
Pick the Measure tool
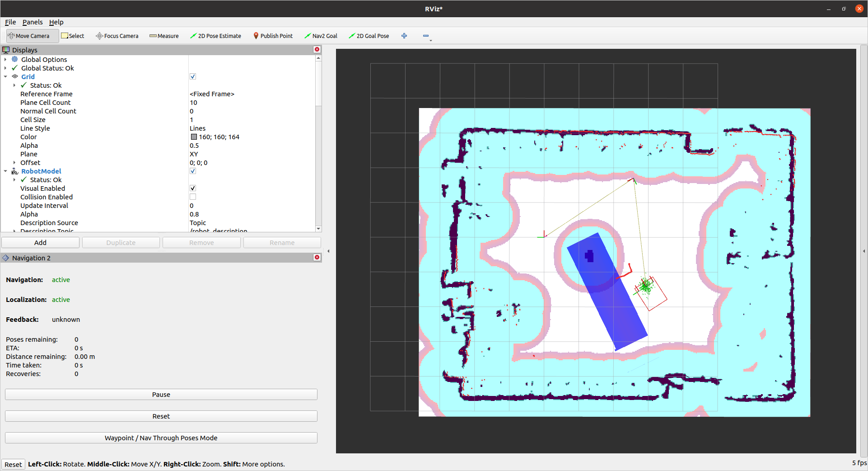click(164, 36)
